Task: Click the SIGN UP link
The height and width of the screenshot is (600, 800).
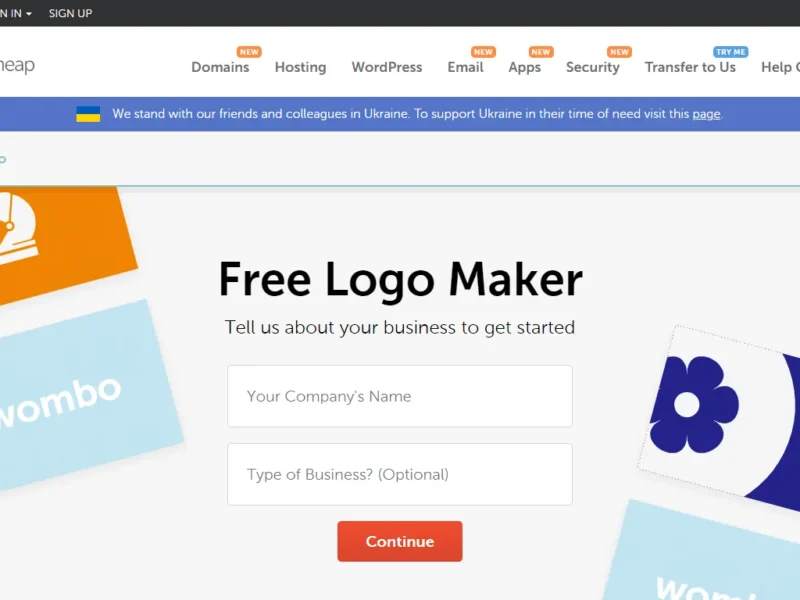Action: [70, 13]
